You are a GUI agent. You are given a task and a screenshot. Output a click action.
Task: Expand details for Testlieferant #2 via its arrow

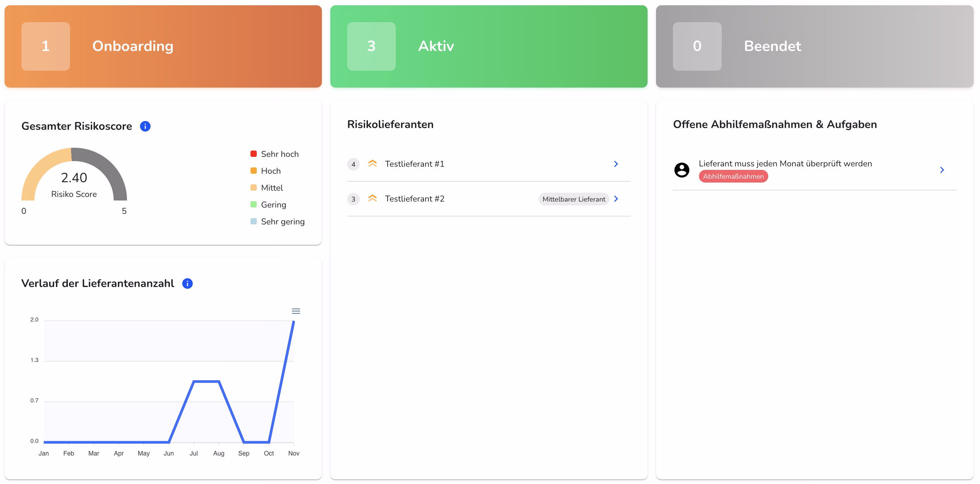point(616,198)
